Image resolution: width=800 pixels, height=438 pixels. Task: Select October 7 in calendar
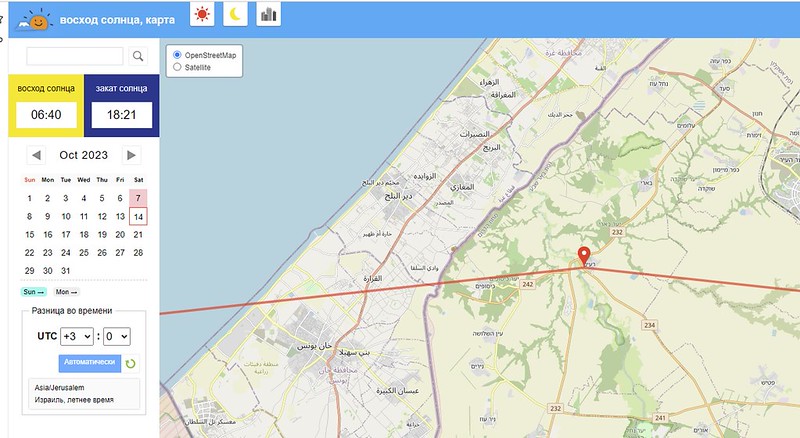coord(138,198)
